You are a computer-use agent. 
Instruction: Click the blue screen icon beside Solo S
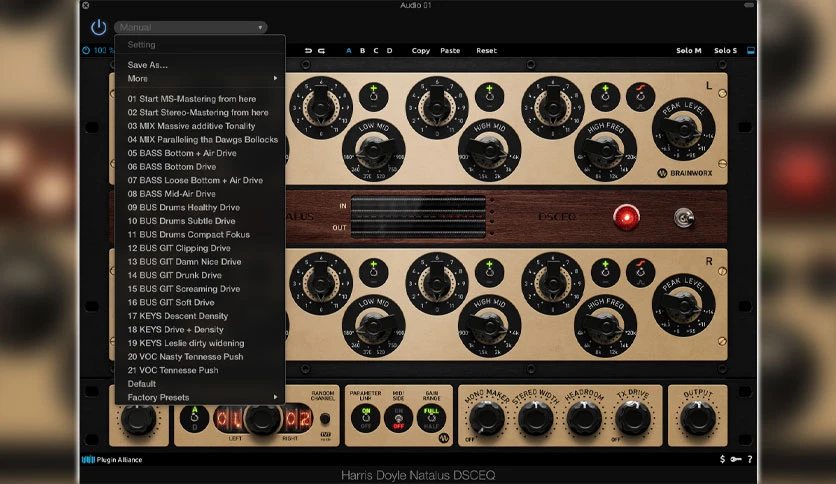click(751, 51)
